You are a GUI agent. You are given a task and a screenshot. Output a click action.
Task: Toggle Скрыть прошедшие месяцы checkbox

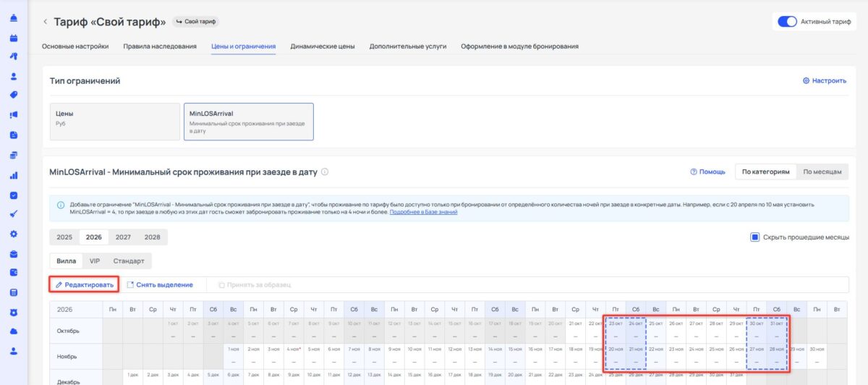(754, 237)
